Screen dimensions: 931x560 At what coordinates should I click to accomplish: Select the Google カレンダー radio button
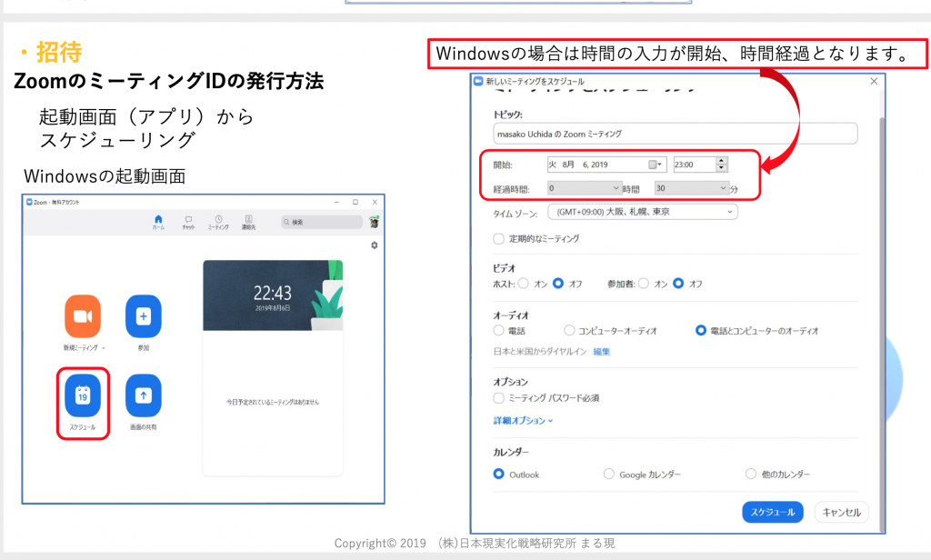pos(608,474)
